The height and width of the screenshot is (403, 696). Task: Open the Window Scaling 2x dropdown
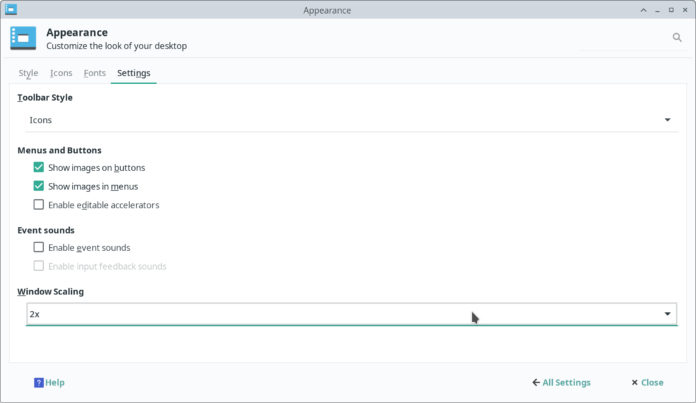[352, 314]
